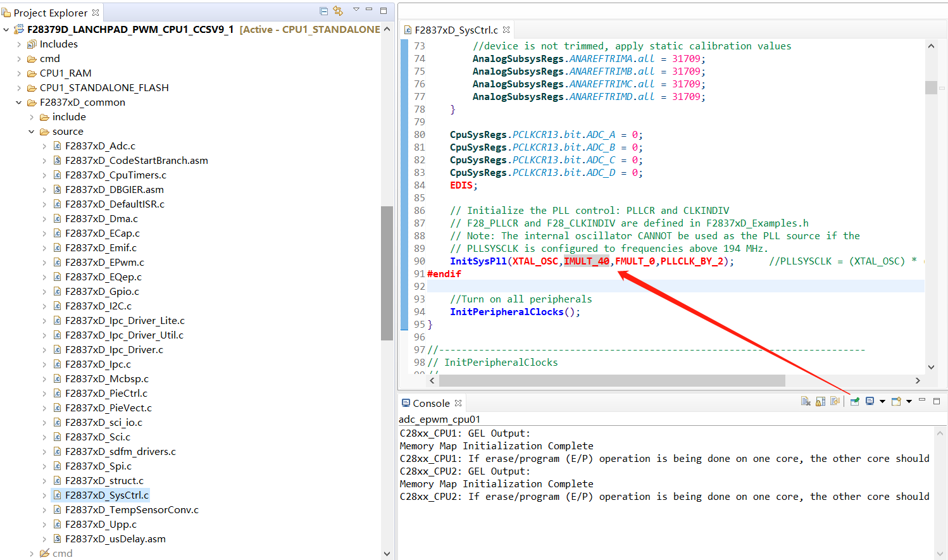Maximize the Project Explorer panel

point(383,10)
